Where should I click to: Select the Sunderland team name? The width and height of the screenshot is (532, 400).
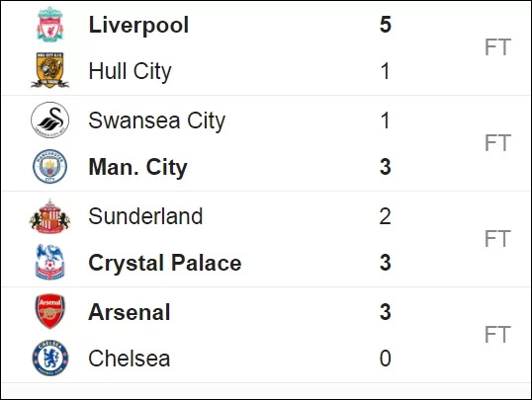145,216
